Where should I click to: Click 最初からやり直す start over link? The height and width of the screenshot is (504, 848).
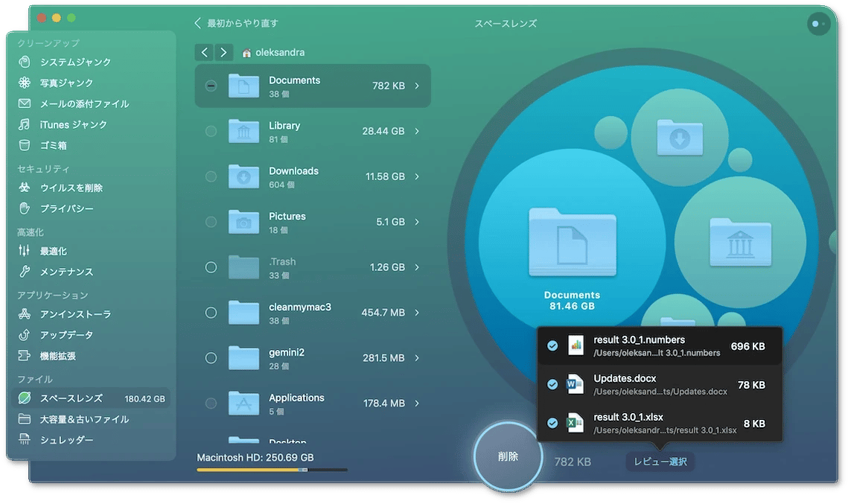click(236, 23)
